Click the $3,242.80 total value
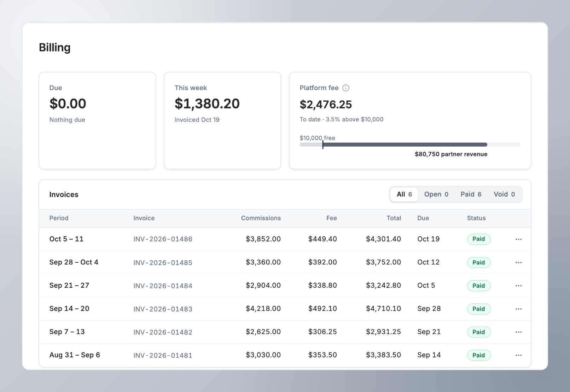 click(x=384, y=285)
